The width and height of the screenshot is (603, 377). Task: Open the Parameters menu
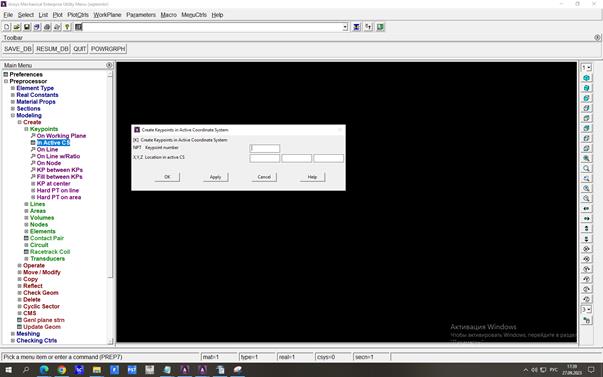pyautogui.click(x=141, y=15)
